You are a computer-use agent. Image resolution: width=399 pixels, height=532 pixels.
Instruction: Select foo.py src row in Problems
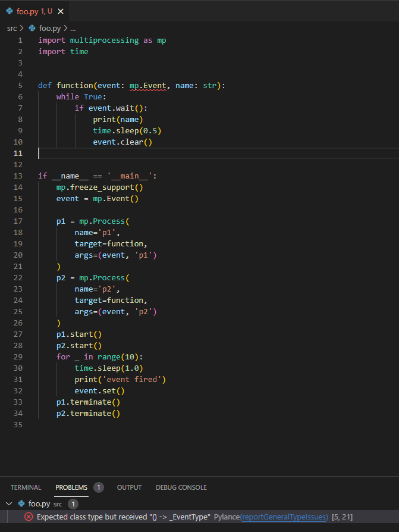pos(199,504)
